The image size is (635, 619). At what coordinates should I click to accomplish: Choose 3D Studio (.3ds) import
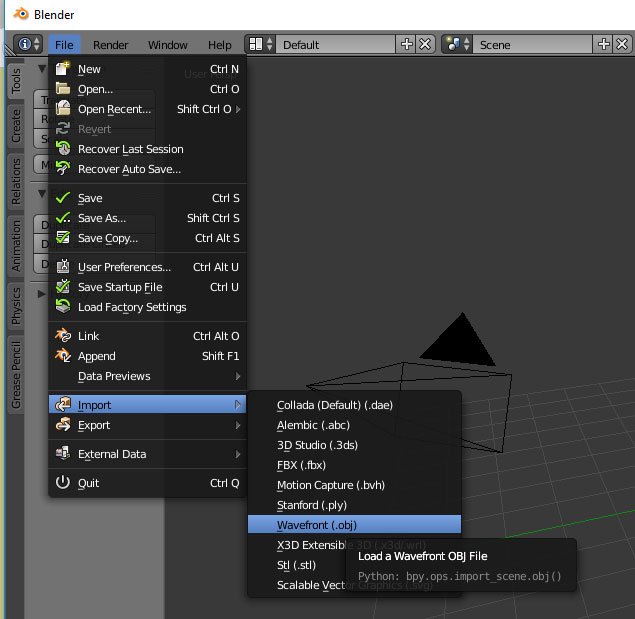[354, 445]
